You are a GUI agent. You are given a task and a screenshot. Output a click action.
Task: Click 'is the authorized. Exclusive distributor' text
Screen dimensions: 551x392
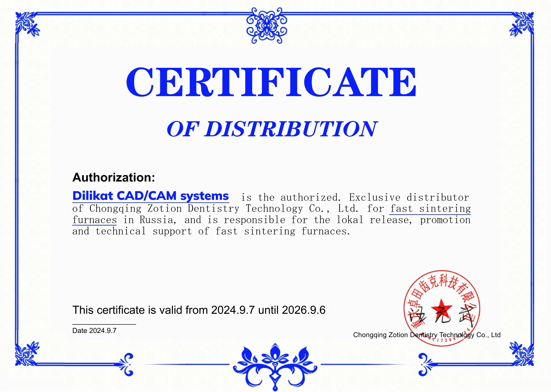pos(355,198)
